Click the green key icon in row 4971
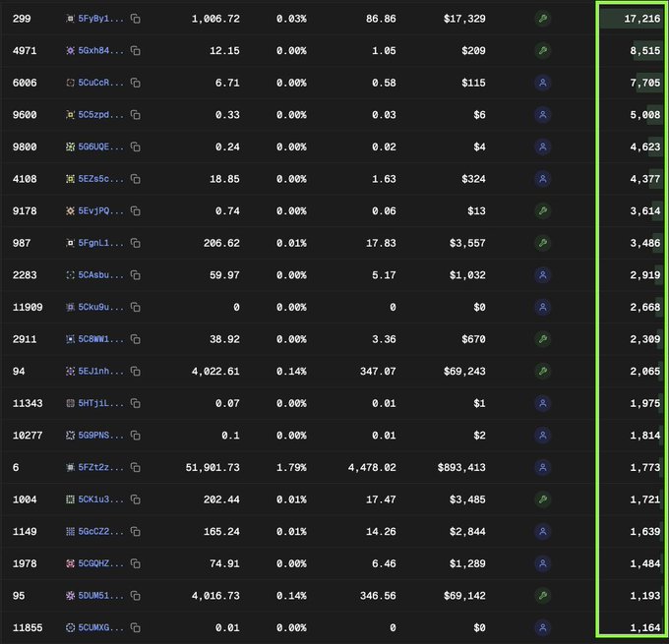This screenshot has height=644, width=669. tap(543, 51)
